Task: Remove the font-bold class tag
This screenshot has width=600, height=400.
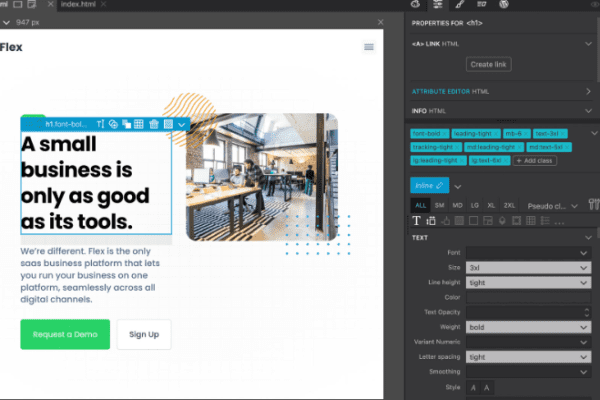Action: (x=445, y=134)
